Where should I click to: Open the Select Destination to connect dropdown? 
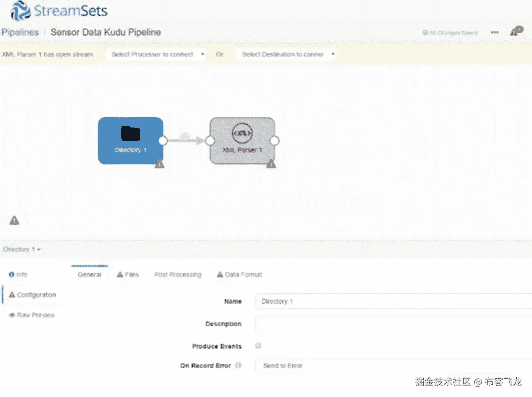coord(286,54)
